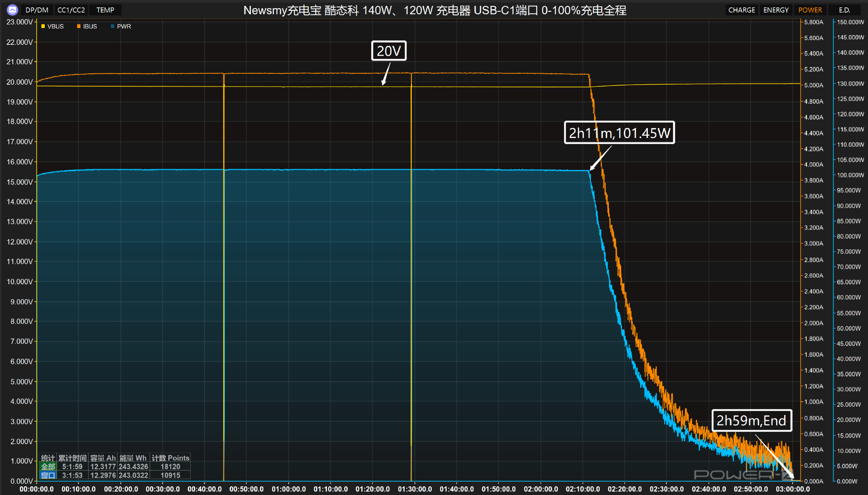Image resolution: width=868 pixels, height=495 pixels.
Task: Click the 0.000V voltage axis label
Action: click(22, 481)
